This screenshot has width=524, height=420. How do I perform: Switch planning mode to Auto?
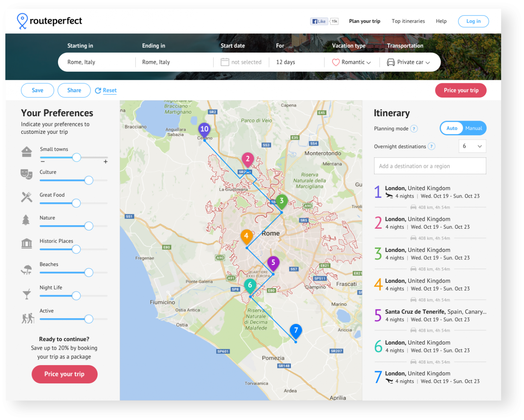[x=452, y=128]
